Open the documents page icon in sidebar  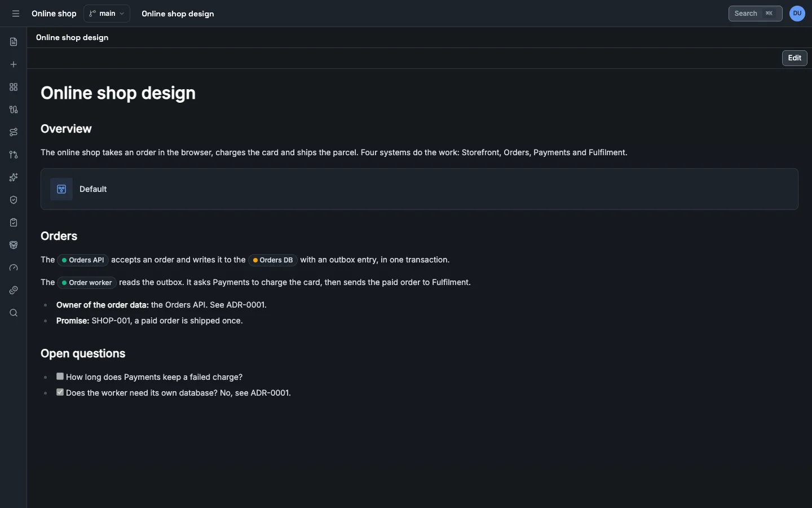[14, 42]
